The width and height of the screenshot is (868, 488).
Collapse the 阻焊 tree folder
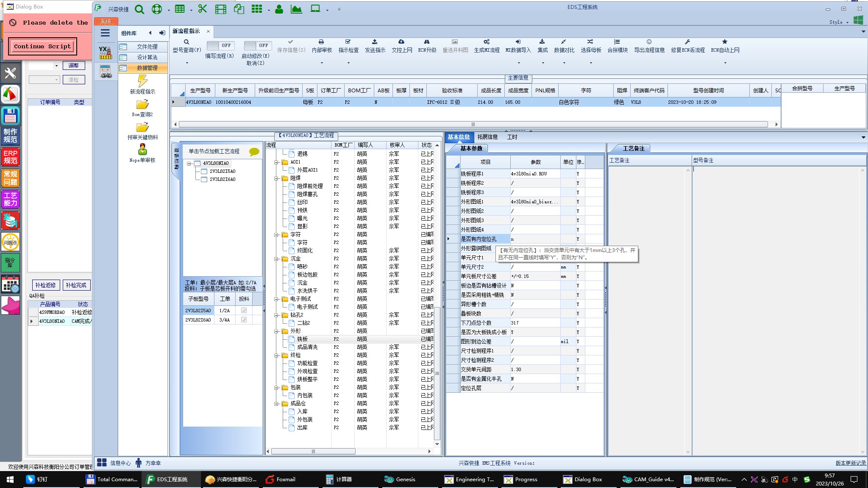[x=276, y=178]
